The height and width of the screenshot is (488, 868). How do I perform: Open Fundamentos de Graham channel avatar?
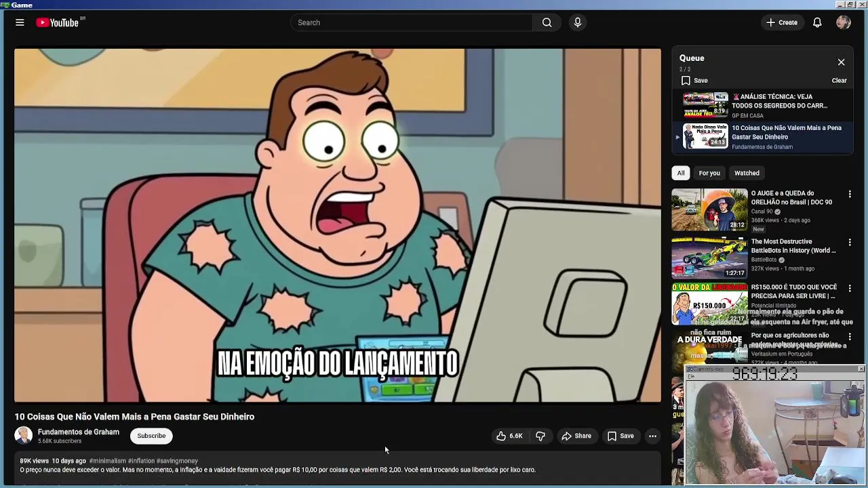pos(24,436)
